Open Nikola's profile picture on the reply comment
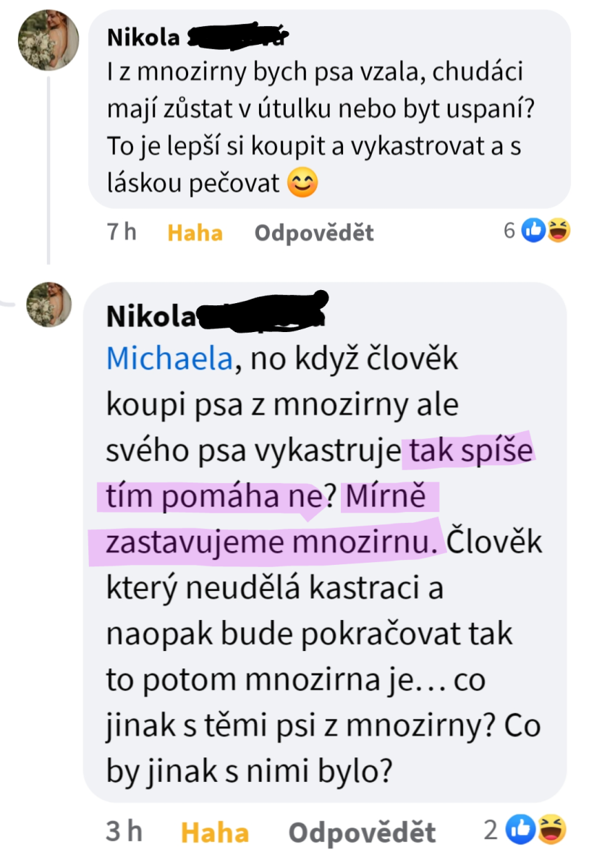589x868 pixels. [x=49, y=304]
